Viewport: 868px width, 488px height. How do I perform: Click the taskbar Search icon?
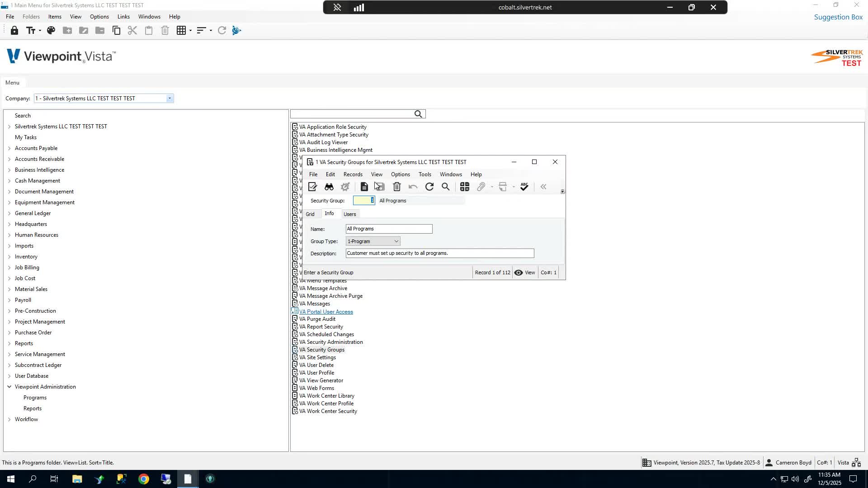[x=33, y=479]
